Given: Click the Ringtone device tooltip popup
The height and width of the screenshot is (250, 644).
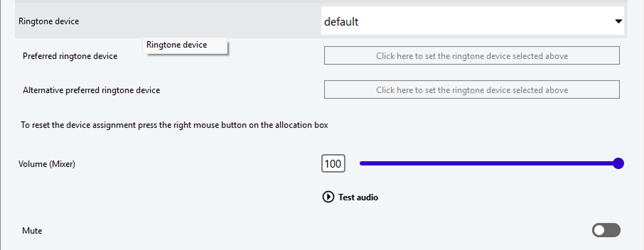Looking at the screenshot, I should 185,45.
